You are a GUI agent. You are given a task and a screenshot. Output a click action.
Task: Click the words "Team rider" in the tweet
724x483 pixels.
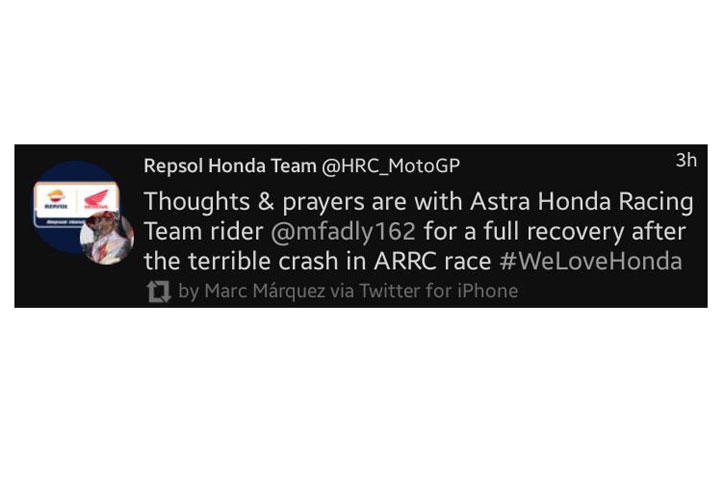tap(204, 231)
